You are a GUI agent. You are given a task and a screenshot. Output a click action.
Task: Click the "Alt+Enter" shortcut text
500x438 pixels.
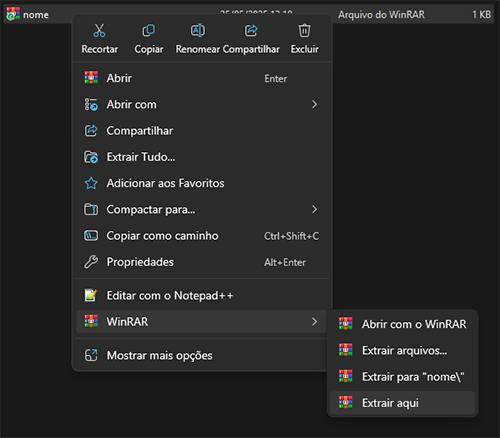click(x=285, y=262)
